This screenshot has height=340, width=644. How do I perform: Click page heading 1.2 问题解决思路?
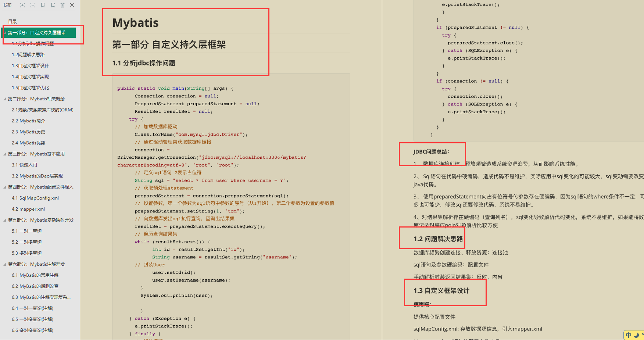438,239
